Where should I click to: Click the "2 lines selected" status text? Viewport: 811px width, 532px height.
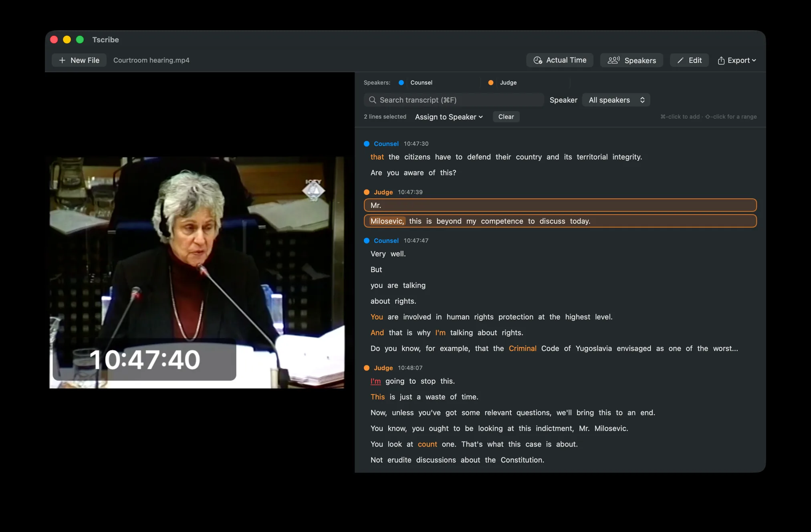click(385, 117)
